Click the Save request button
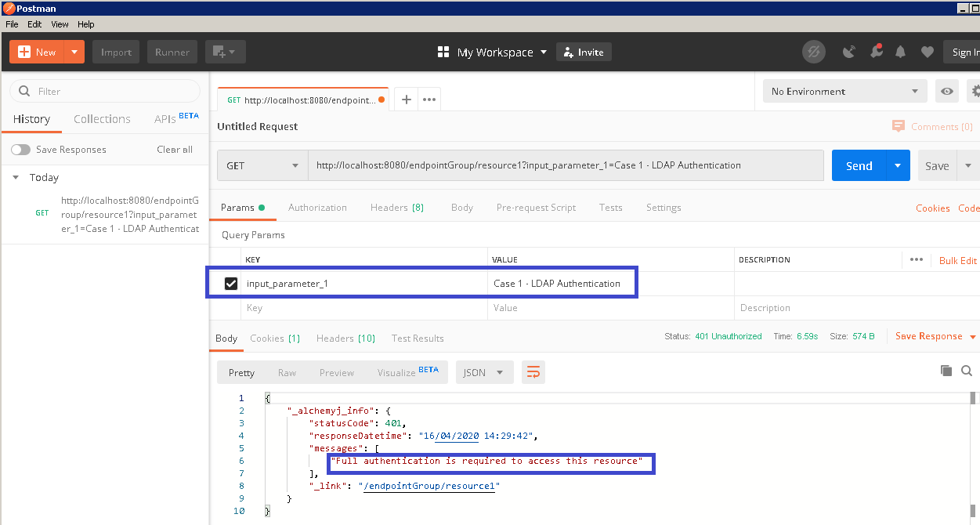 (937, 165)
